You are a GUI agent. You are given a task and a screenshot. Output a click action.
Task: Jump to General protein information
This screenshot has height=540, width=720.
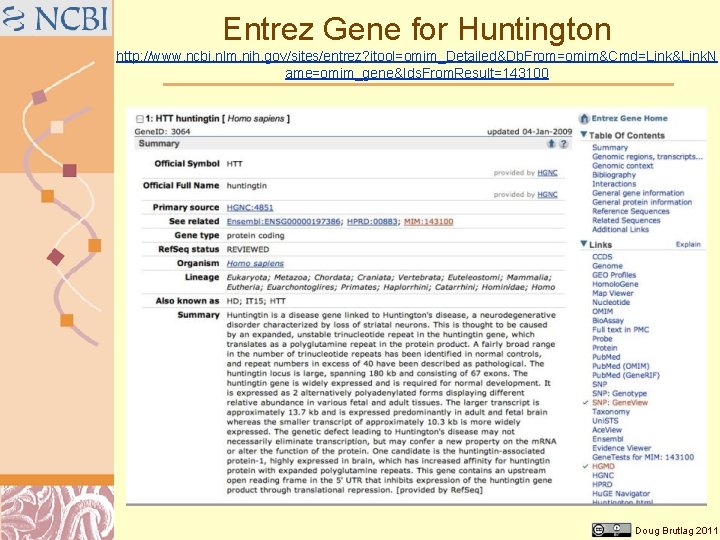point(642,202)
